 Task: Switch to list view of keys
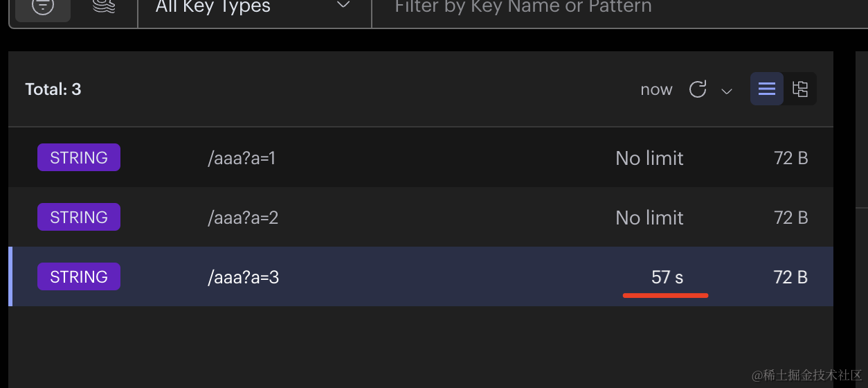point(767,89)
